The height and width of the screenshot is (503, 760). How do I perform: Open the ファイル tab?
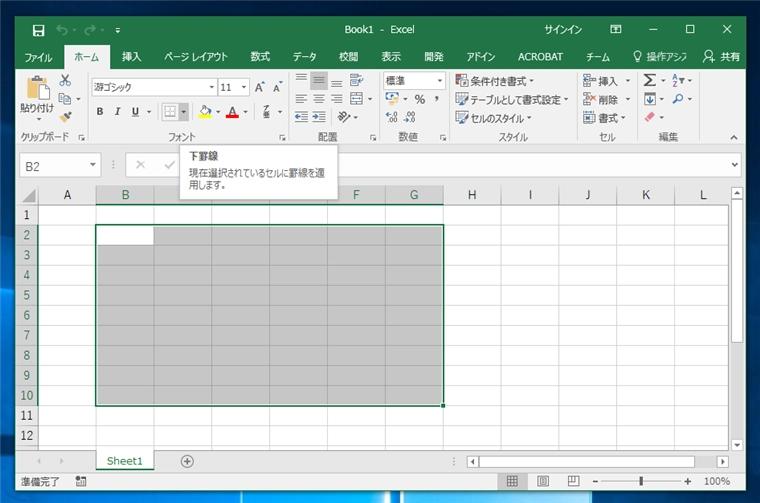click(x=38, y=57)
